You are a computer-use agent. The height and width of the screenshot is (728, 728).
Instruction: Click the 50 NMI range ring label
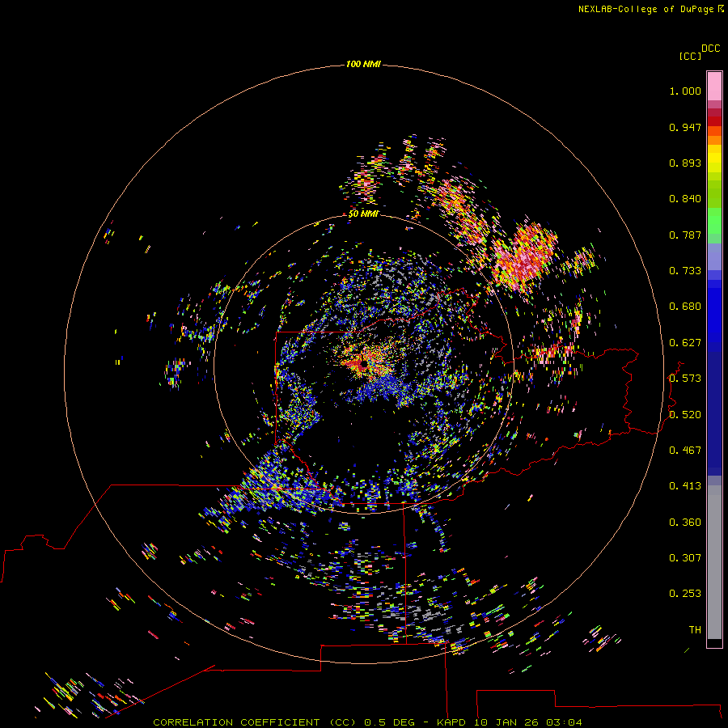click(363, 214)
